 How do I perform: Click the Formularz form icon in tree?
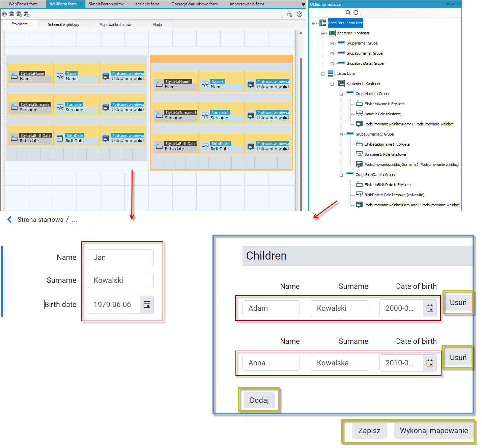[323, 23]
